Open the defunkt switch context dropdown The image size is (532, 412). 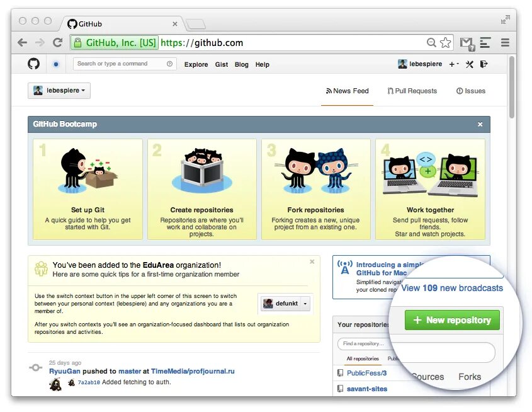point(285,304)
